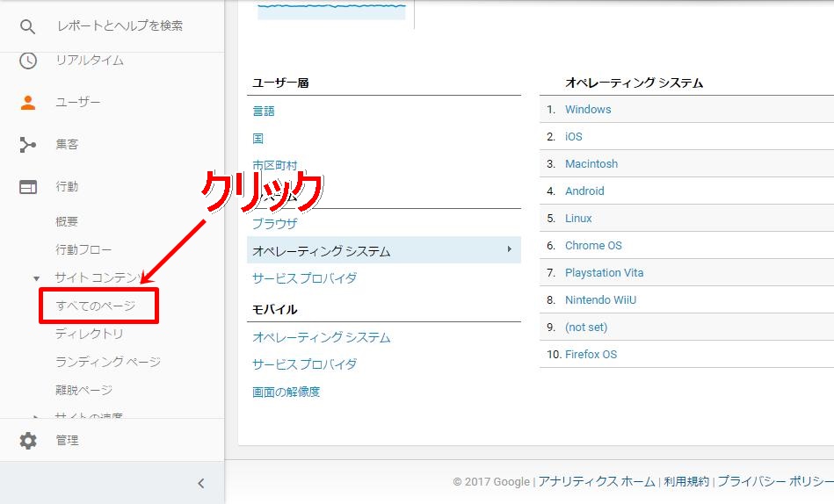Open アナリティクス ホーム footer link
834x504 pixels.
point(596,482)
